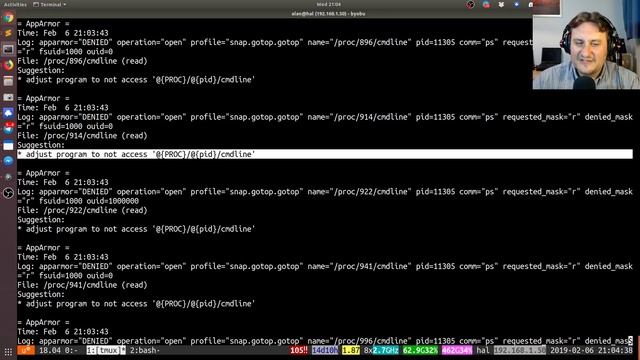640x360 pixels.
Task: Click the terminal title 'alan@hal - byobu'
Action: (x=328, y=13)
